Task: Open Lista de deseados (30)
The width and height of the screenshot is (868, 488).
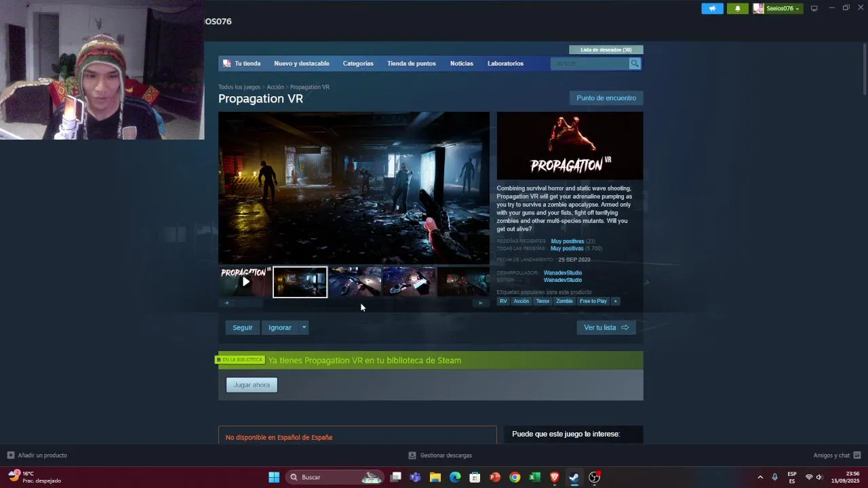Action: point(606,49)
